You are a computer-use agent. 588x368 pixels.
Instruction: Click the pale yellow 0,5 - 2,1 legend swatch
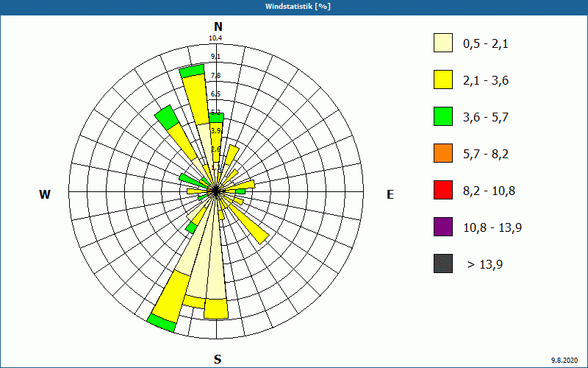coord(443,43)
